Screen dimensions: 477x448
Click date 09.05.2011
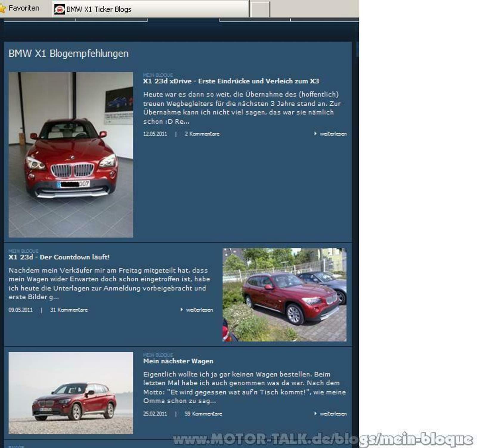21,310
